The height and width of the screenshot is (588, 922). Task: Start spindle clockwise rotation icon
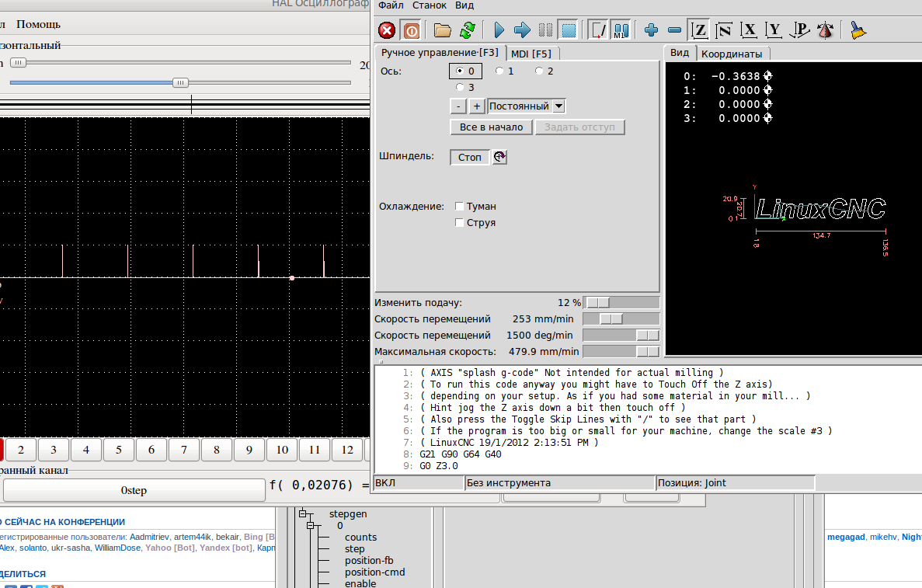pos(499,157)
